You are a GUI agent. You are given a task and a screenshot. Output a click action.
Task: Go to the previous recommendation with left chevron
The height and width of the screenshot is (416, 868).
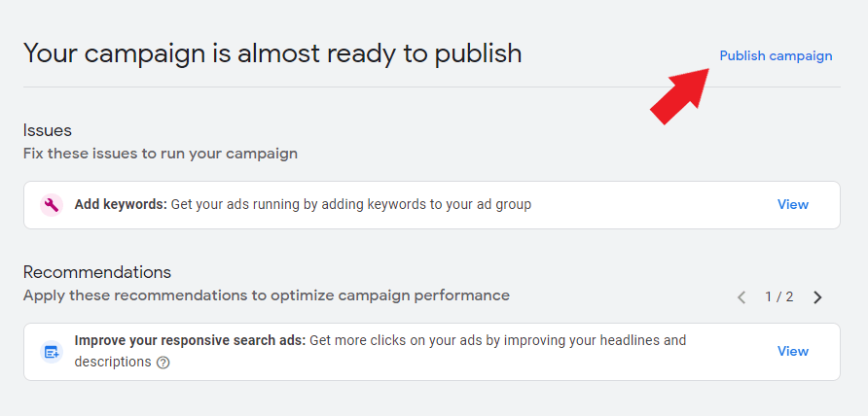(741, 297)
